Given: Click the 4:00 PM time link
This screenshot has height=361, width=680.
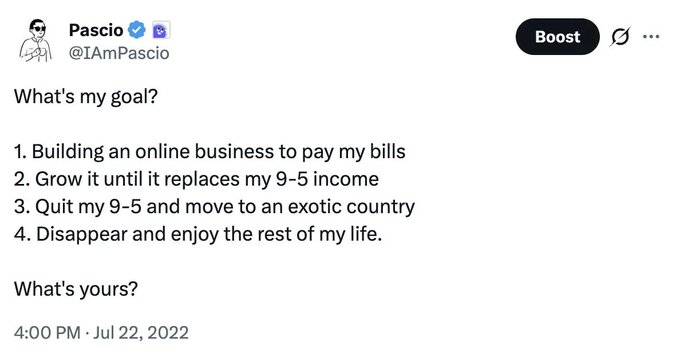Looking at the screenshot, I should 47,333.
